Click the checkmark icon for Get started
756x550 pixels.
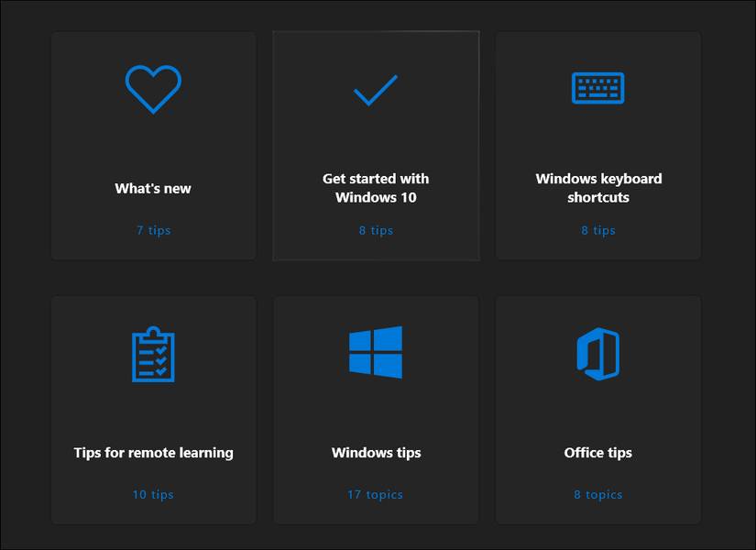(x=376, y=90)
